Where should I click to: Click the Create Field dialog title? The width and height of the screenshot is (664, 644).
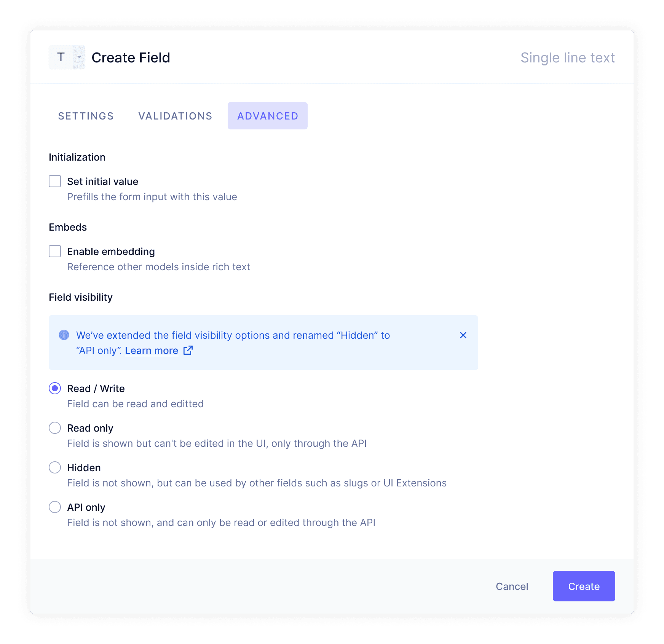(x=131, y=58)
